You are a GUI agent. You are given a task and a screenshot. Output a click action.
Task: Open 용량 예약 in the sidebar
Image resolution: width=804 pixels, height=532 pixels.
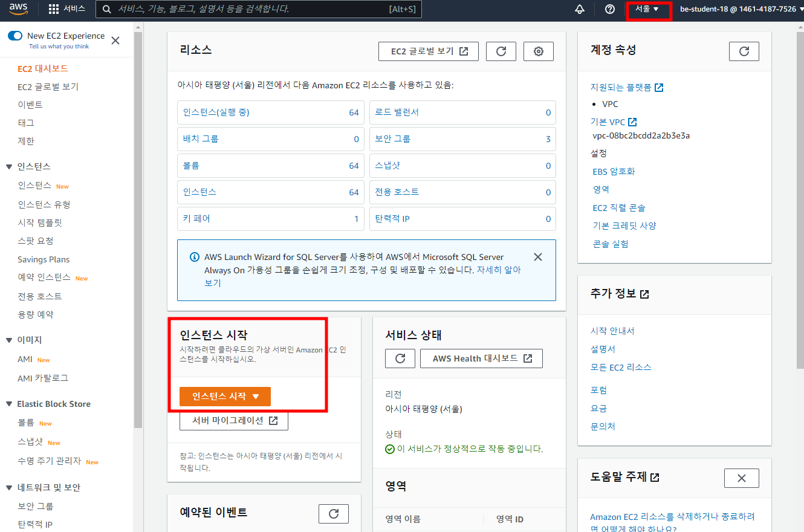(x=36, y=314)
